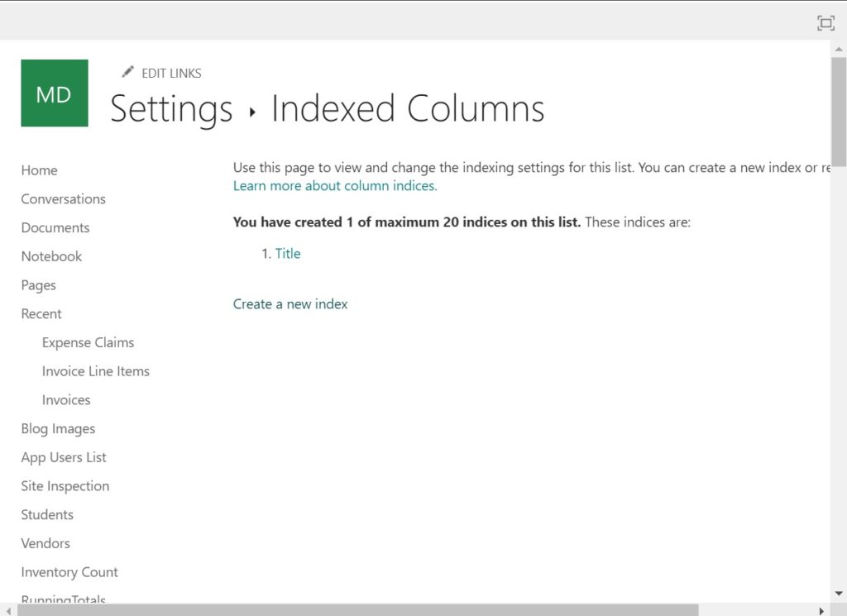Go to Documents
This screenshot has height=616, width=847.
click(55, 227)
